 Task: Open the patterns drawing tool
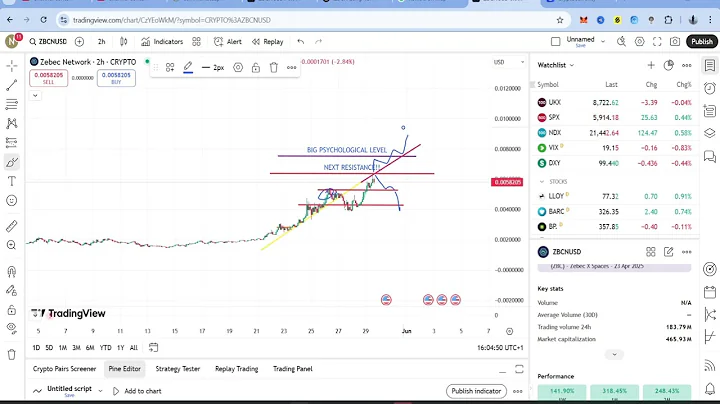pyautogui.click(x=12, y=123)
